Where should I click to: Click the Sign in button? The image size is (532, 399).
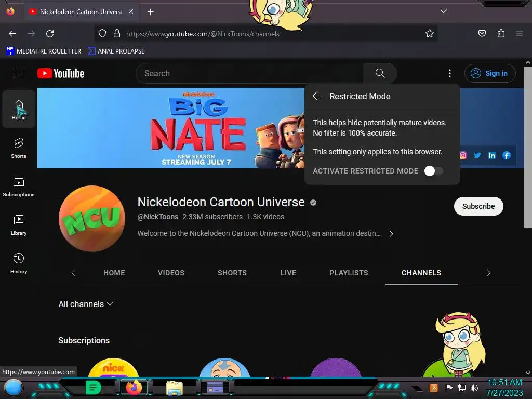490,73
